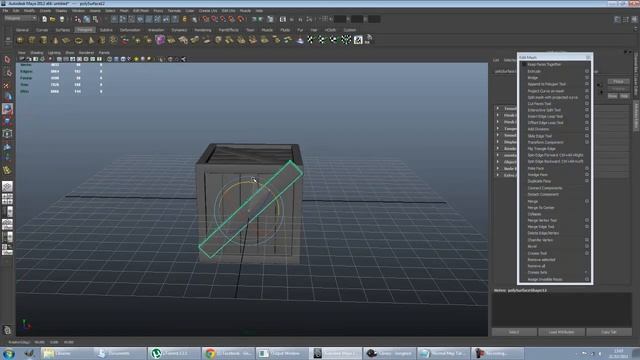The image size is (640, 360).
Task: Switch to four view layout
Action: pyautogui.click(x=7, y=199)
